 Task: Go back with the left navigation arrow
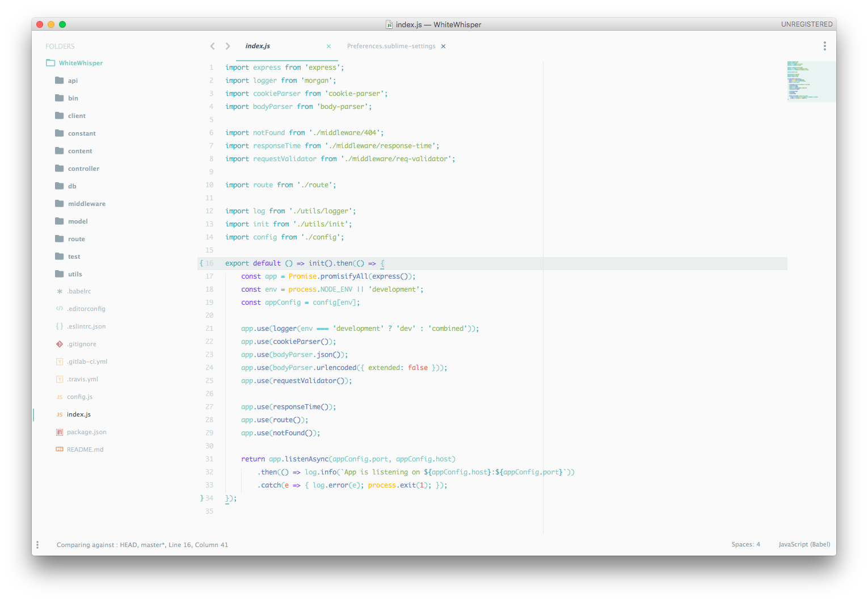click(x=212, y=46)
